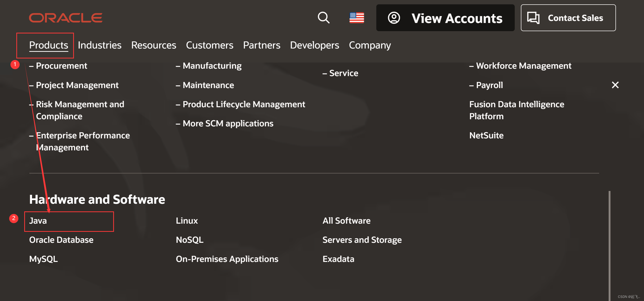The height and width of the screenshot is (301, 644).
Task: Go to Oracle Database
Action: tap(61, 240)
